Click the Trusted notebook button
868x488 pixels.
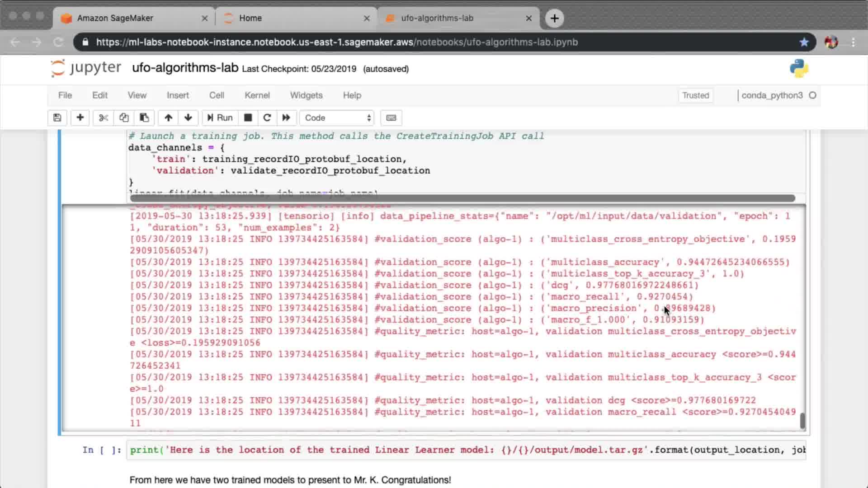pos(695,95)
